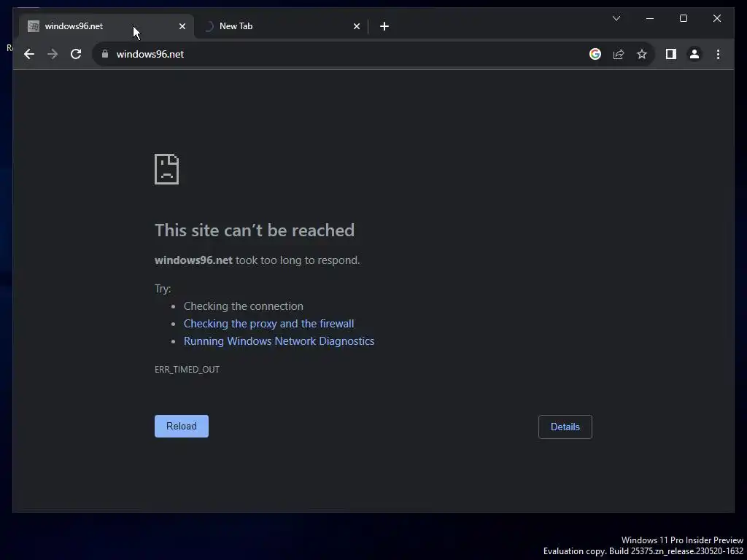Open Chrome's three-dot menu

coord(718,54)
